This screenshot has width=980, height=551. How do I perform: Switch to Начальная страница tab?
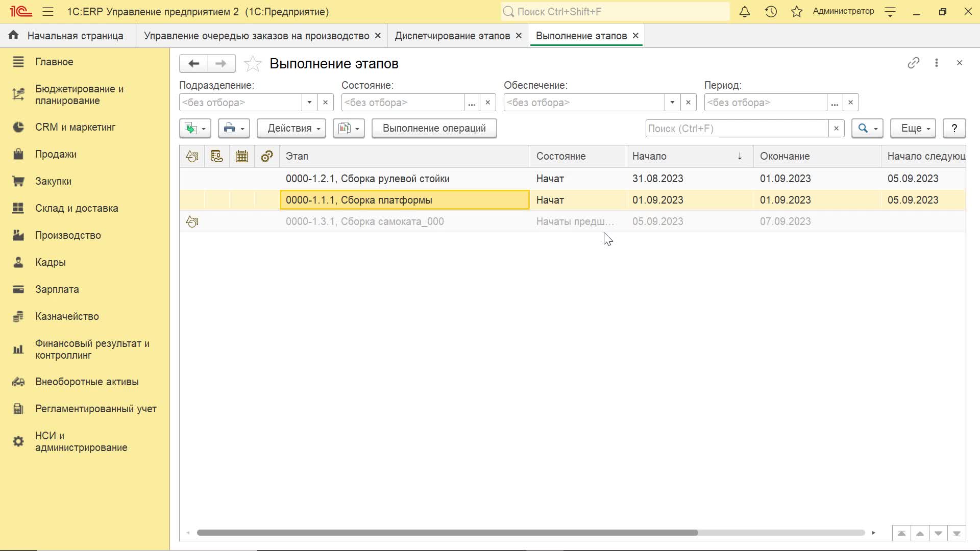[x=68, y=36]
